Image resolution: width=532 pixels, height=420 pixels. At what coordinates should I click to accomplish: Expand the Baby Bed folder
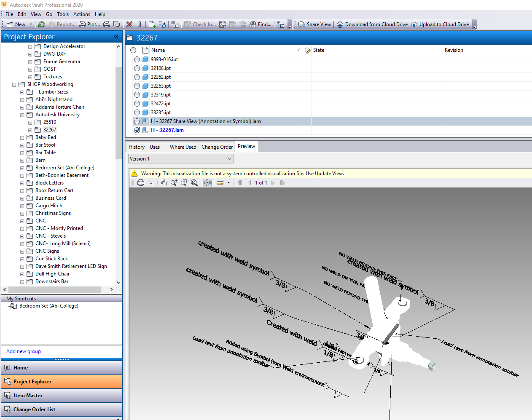pos(22,137)
